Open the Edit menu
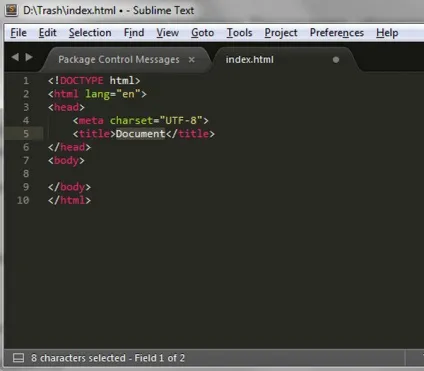424x371 pixels. 48,33
